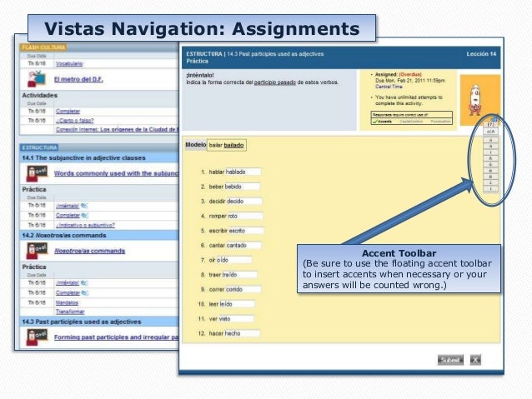This screenshot has height=399, width=532.
Task: Open 'El metro del D.F.' video link
Action: point(78,79)
